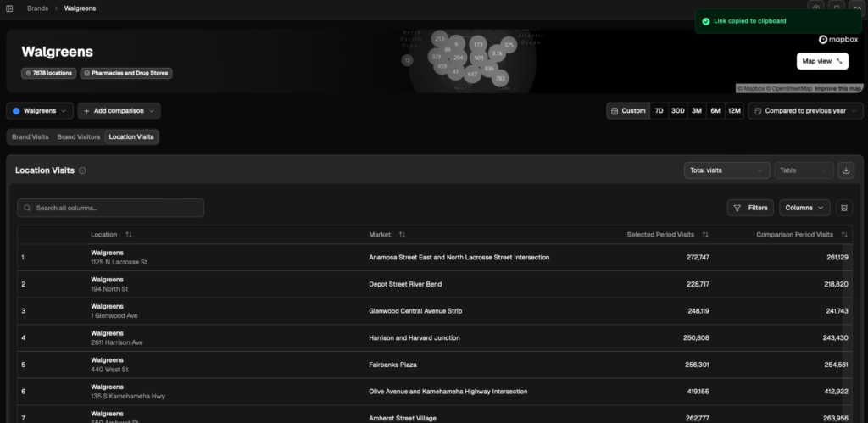Click the 3.1k map cluster marker
The image size is (868, 423).
click(497, 53)
